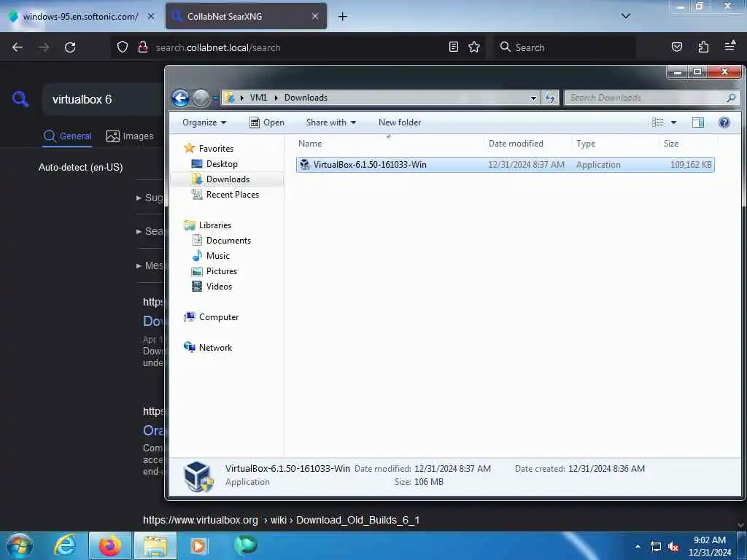The image size is (747, 560).
Task: Click Downloads in the address breadcrumb
Action: click(306, 98)
